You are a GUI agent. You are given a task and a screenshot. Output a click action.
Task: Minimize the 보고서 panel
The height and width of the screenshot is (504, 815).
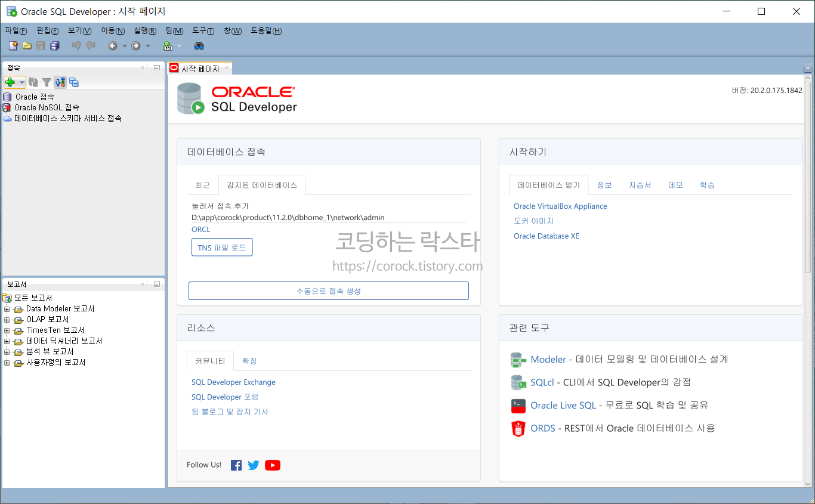click(156, 285)
